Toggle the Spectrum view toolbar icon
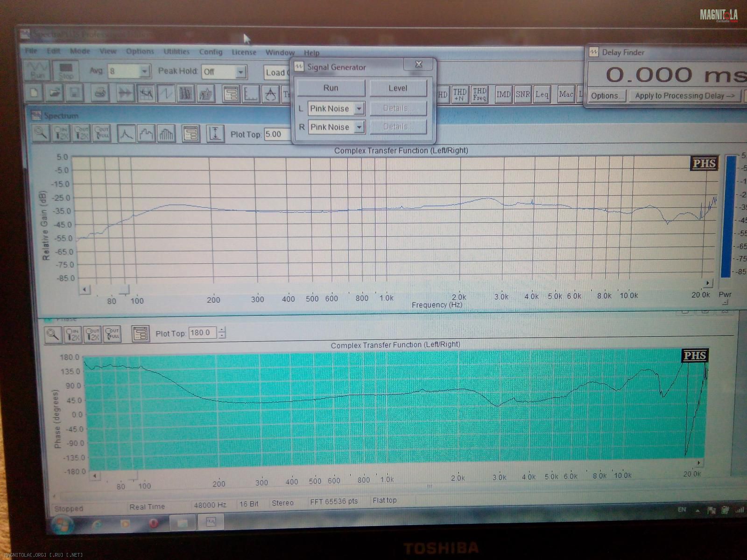The width and height of the screenshot is (747, 560). click(146, 93)
